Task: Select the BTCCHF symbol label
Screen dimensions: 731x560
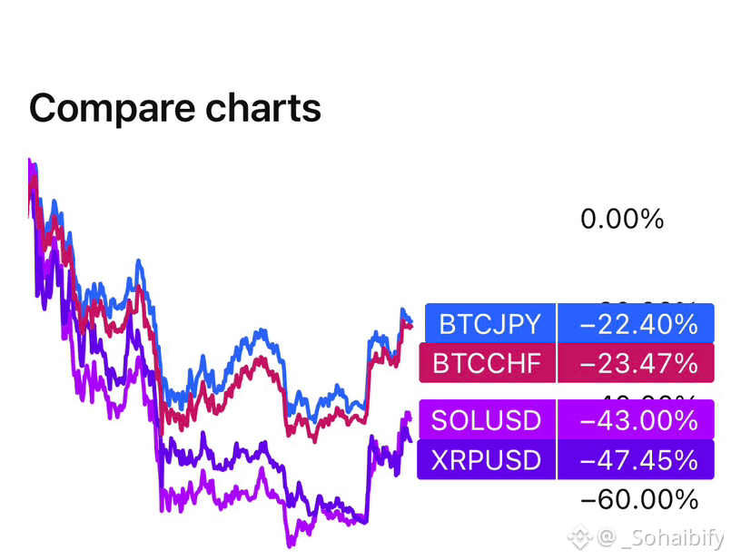Action: click(487, 363)
